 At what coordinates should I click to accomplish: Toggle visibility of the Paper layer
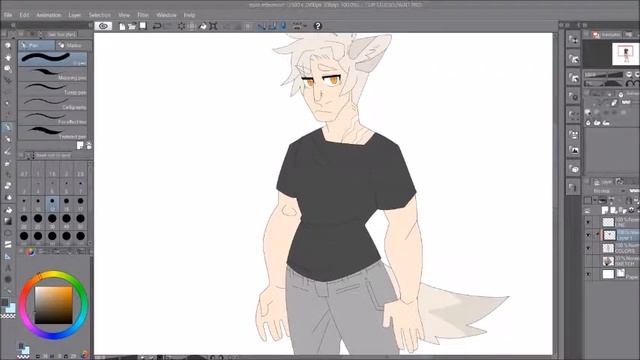click(x=588, y=274)
